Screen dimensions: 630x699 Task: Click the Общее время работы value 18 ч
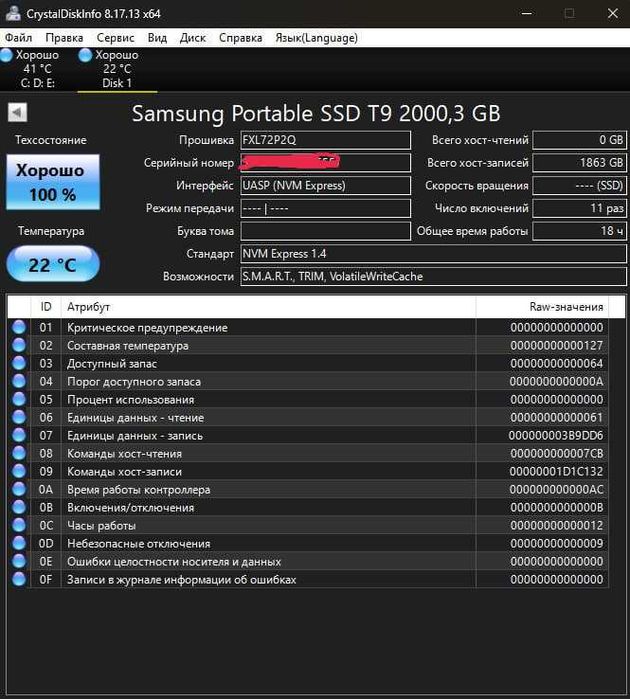tap(579, 231)
